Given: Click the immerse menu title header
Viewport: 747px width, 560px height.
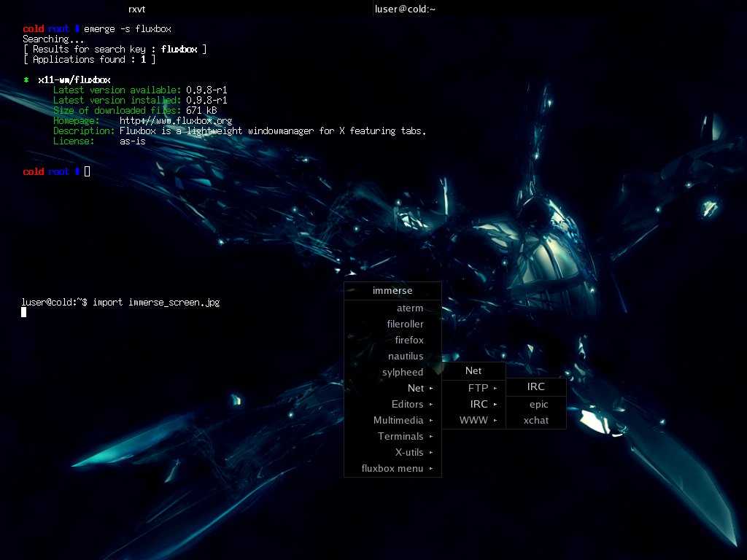Looking at the screenshot, I should (x=392, y=290).
